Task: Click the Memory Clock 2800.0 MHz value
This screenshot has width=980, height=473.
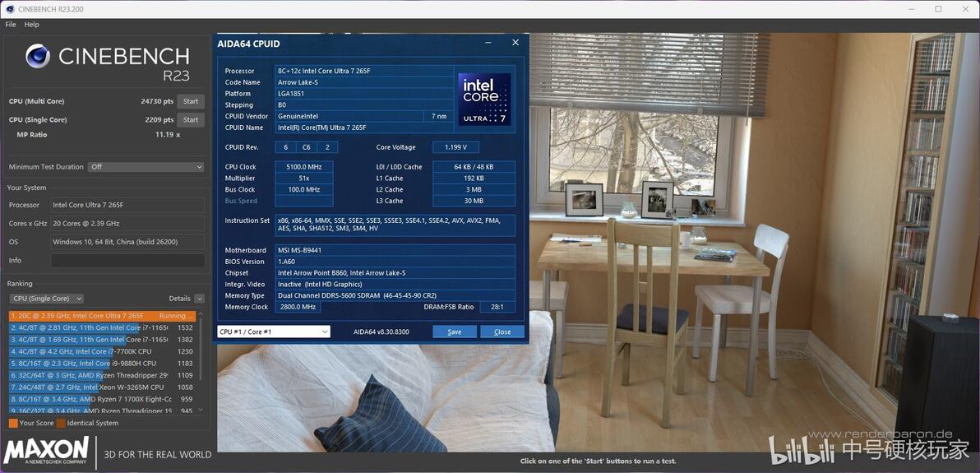Action: (298, 307)
